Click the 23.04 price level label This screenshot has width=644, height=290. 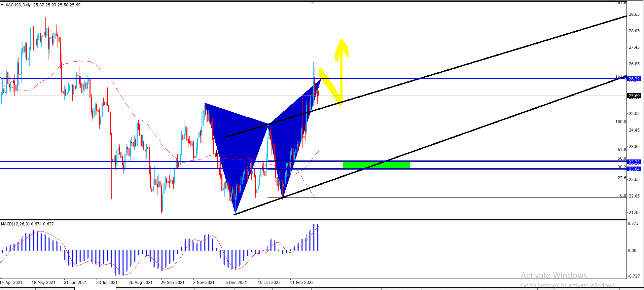click(x=634, y=169)
